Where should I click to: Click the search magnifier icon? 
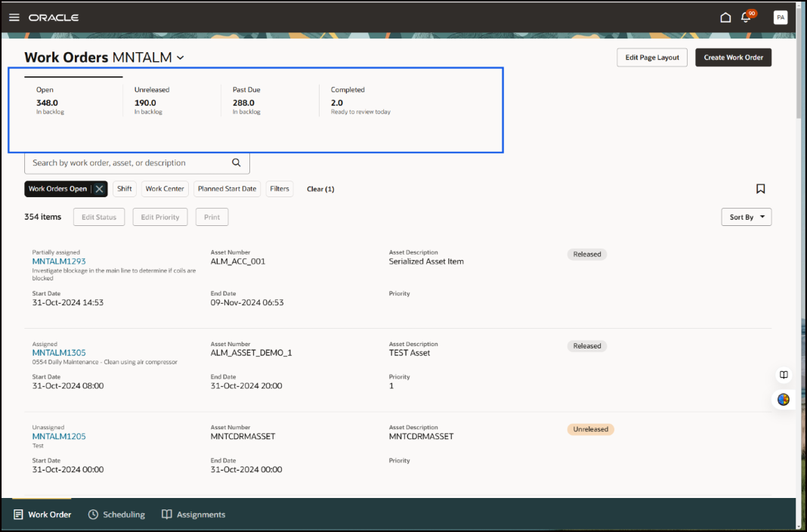click(237, 162)
